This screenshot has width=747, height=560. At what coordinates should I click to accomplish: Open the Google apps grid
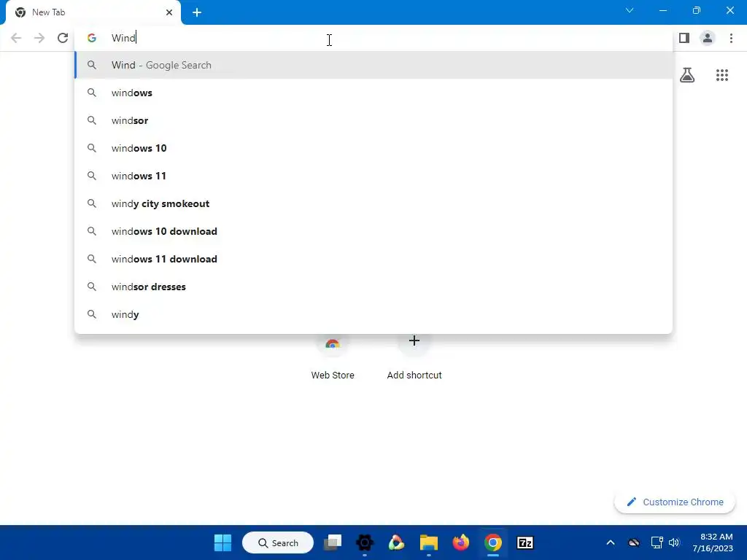[x=722, y=75]
